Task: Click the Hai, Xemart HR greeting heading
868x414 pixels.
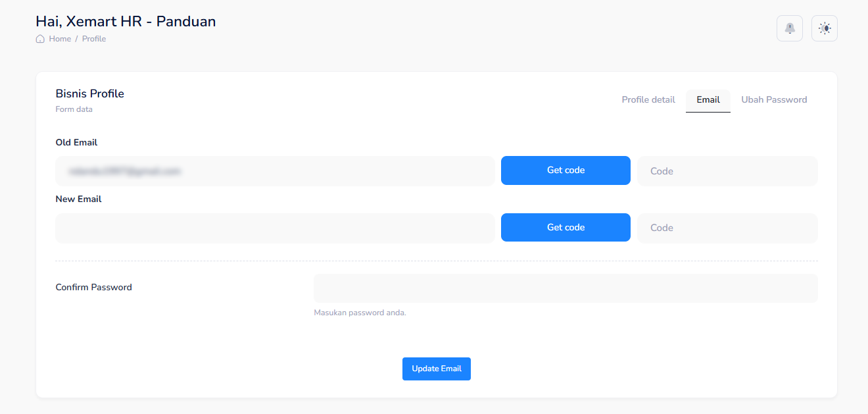Action: [x=126, y=21]
